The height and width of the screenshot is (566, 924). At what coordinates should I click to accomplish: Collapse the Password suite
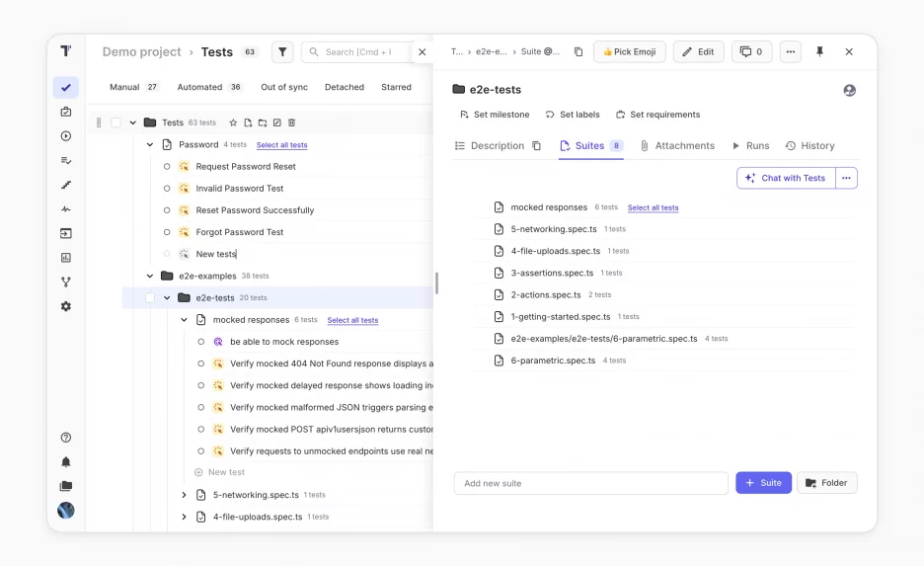click(150, 144)
